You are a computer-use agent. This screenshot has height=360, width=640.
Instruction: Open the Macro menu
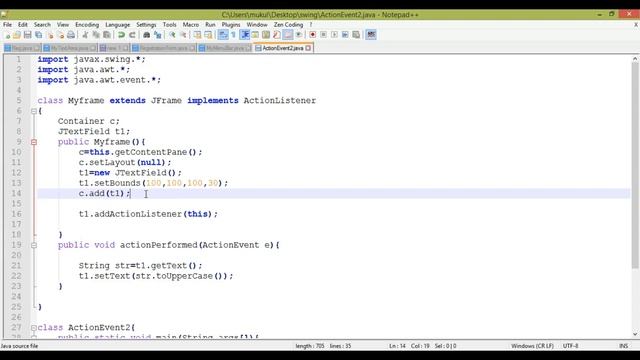tap(191, 25)
